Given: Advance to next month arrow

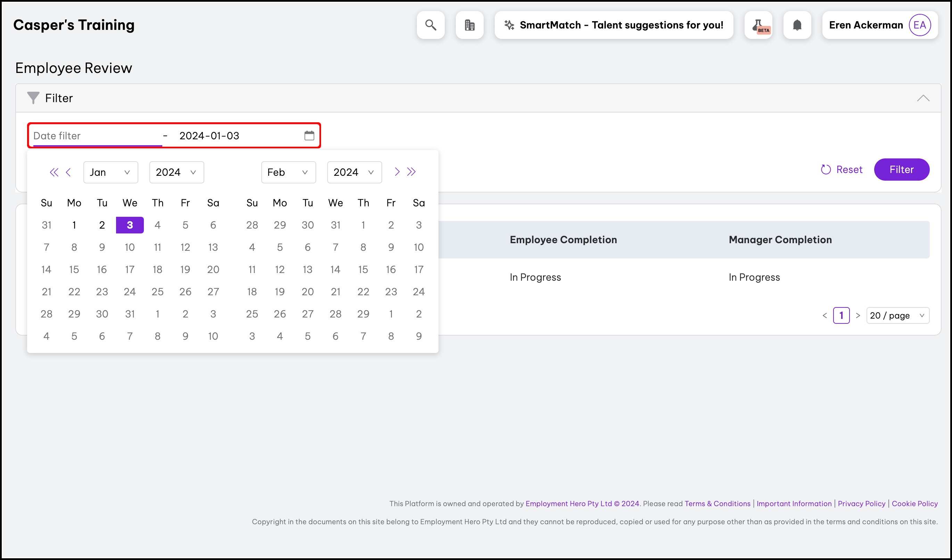Looking at the screenshot, I should click(x=397, y=172).
